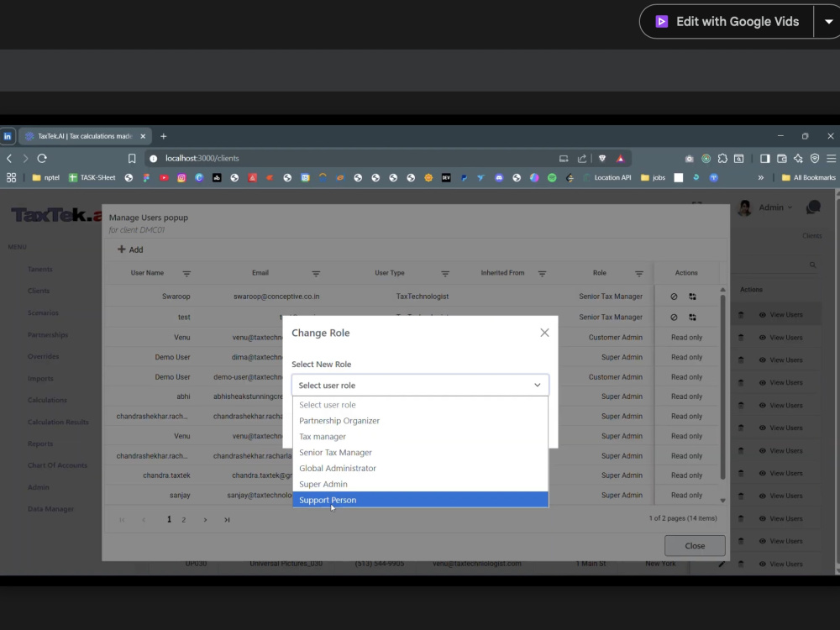Viewport: 840px width, 630px height.
Task: Go to page 2 of users
Action: (x=184, y=520)
